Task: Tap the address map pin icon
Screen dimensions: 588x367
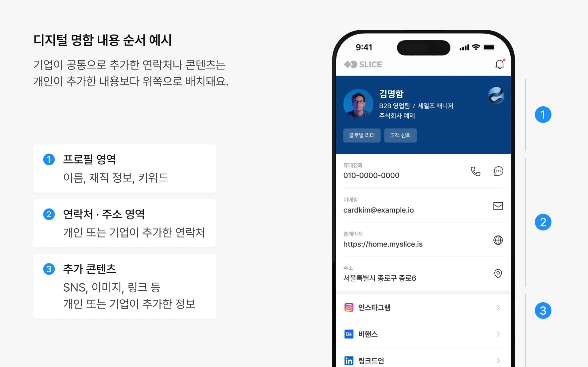Action: (498, 274)
